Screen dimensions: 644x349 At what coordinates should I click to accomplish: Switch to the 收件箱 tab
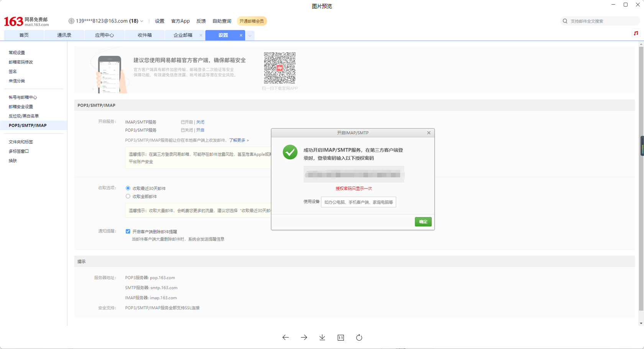pos(145,35)
